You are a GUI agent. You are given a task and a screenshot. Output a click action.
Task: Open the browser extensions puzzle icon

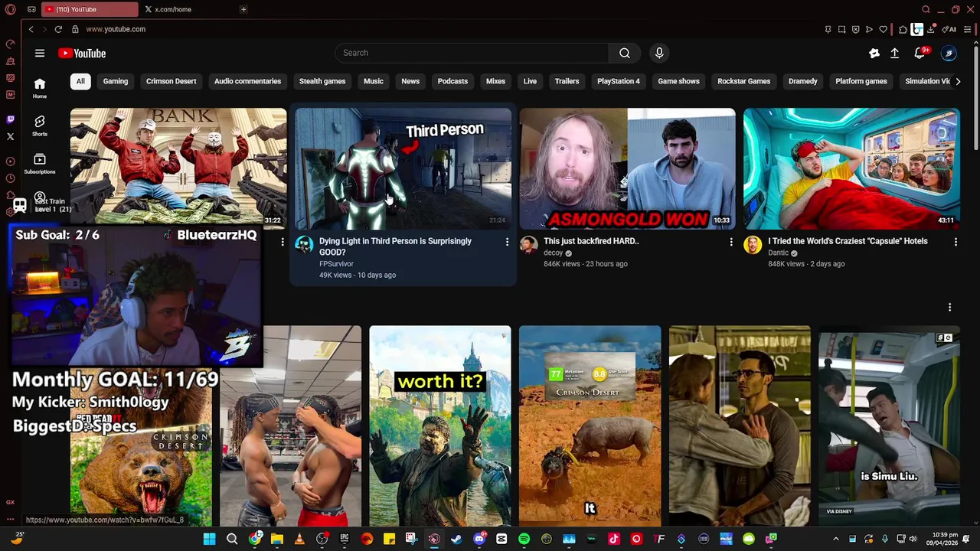point(903,29)
